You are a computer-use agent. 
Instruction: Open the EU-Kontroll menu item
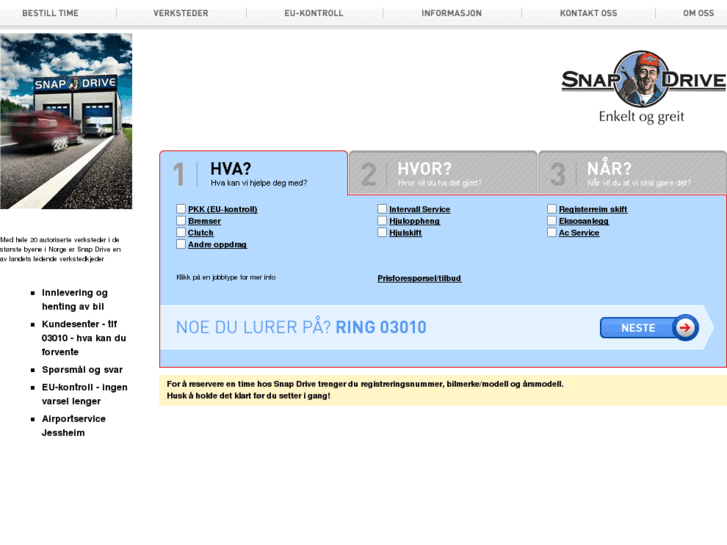pos(314,13)
